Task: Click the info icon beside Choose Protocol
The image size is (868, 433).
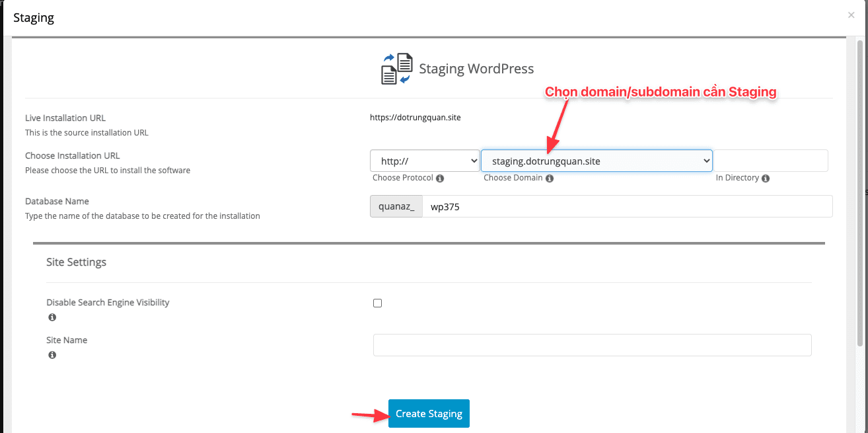Action: click(439, 178)
